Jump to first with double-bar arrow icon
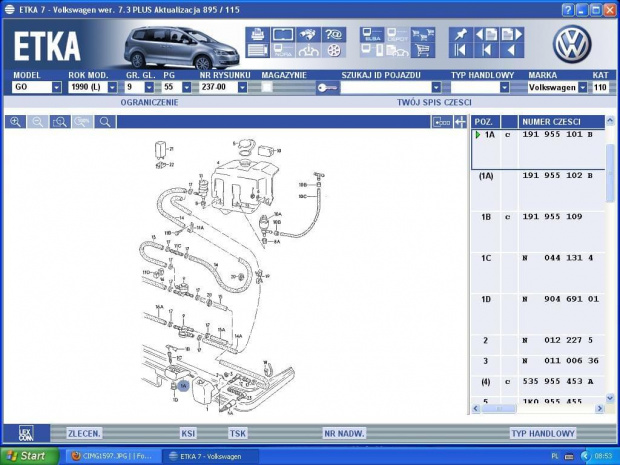This screenshot has height=465, width=620. (461, 51)
